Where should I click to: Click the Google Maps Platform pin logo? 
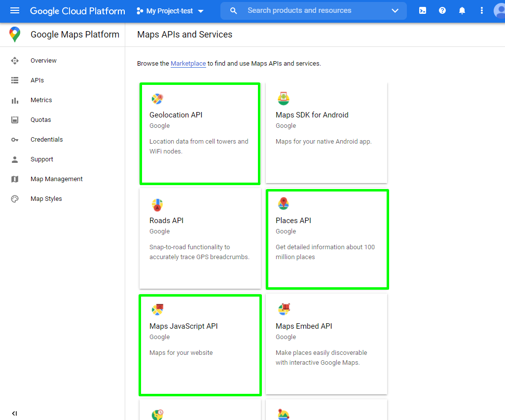tap(15, 35)
